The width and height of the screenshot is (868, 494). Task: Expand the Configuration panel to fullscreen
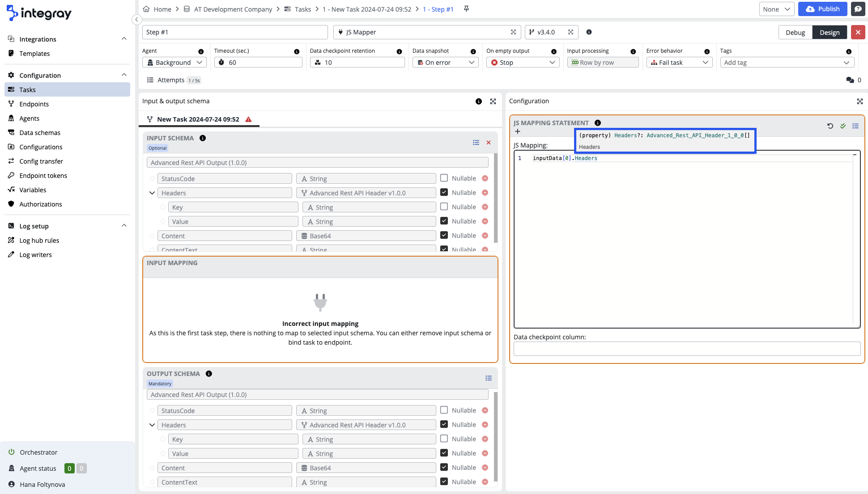(859, 101)
